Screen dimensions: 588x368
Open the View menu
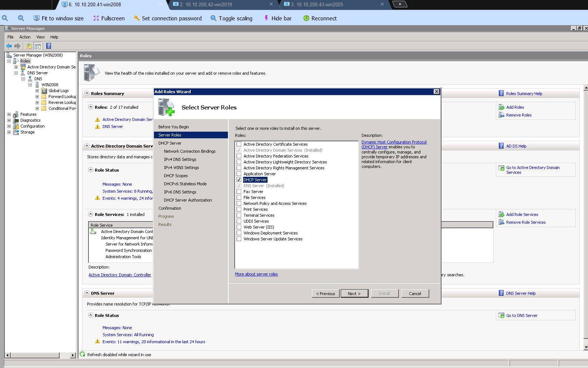pyautogui.click(x=40, y=37)
